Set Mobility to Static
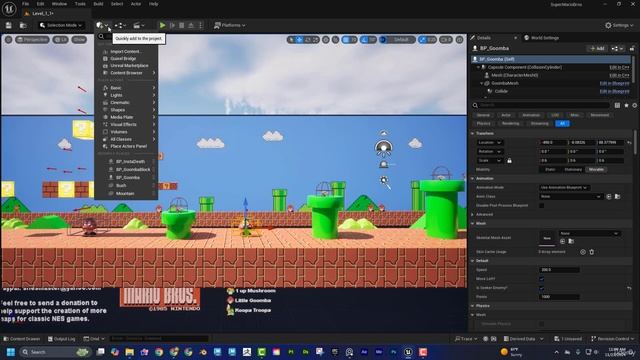 pyautogui.click(x=550, y=169)
